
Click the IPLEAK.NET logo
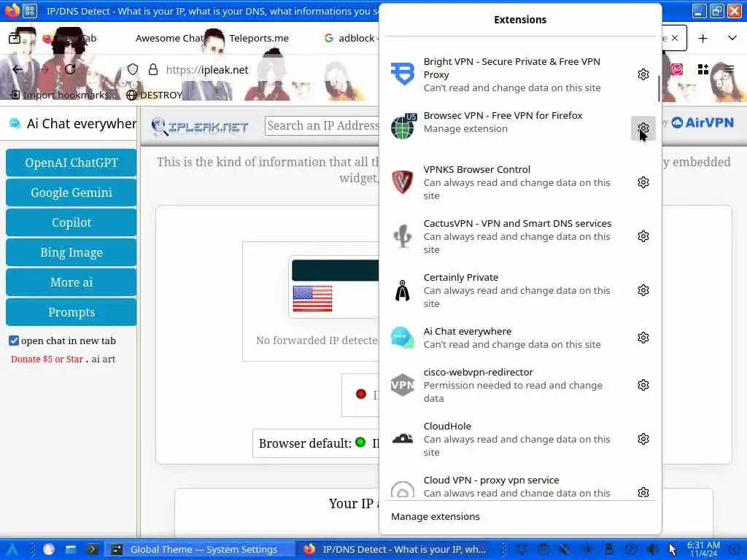[200, 127]
